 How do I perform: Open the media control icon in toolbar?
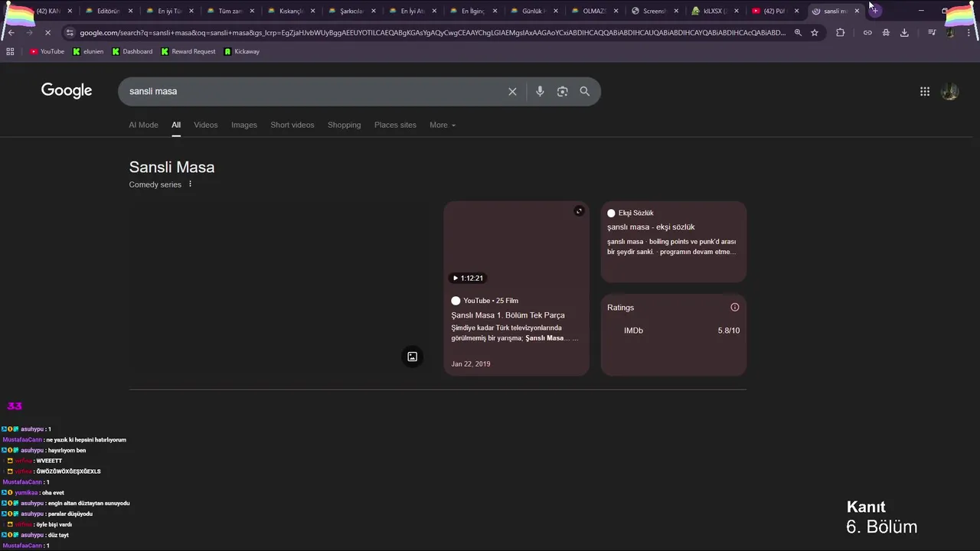[932, 33]
